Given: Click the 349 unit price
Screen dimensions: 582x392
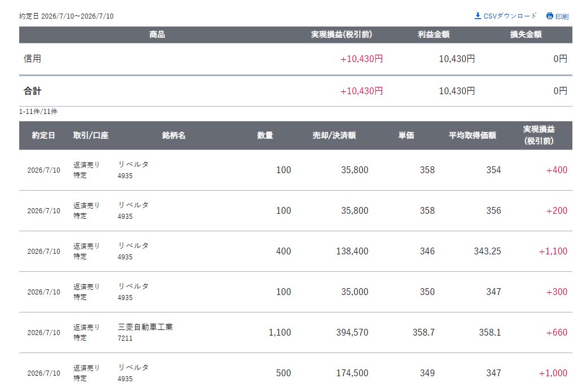Looking at the screenshot, I should (x=427, y=373).
